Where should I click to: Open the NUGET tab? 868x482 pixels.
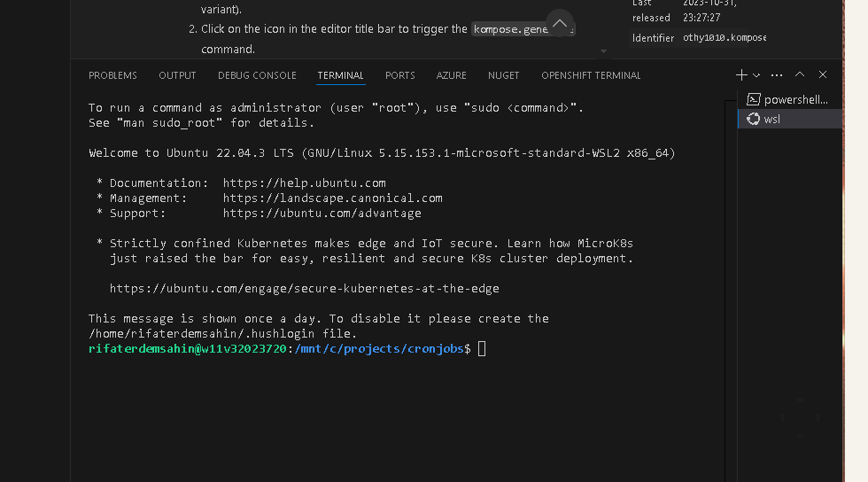point(503,75)
